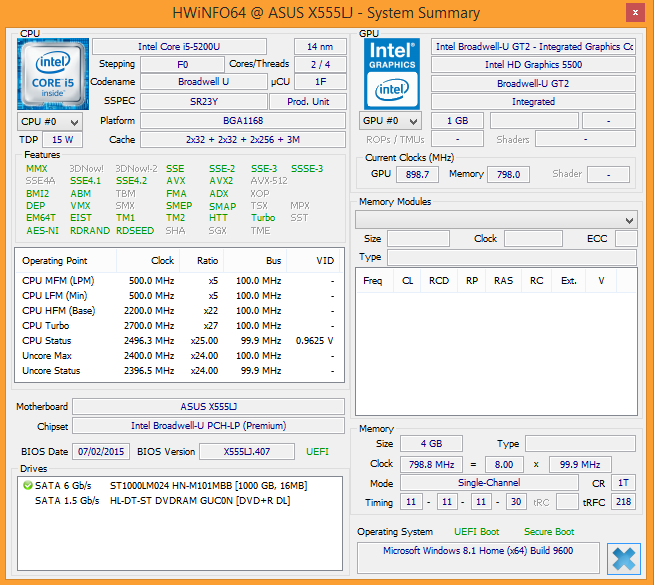This screenshot has height=585, width=654.
Task: Click the Operating Point column header
Action: [x=66, y=261]
